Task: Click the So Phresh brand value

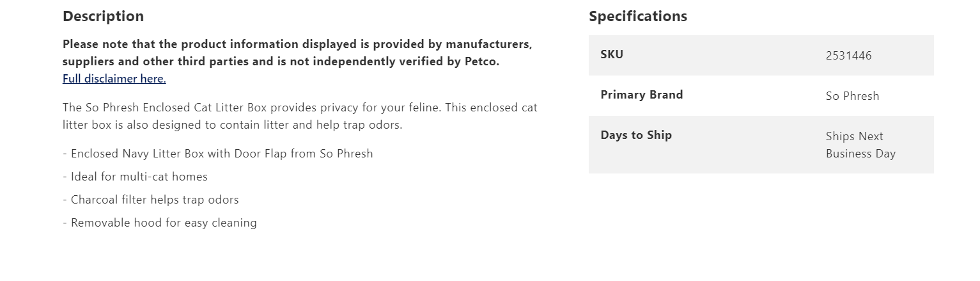Action: pyautogui.click(x=852, y=96)
